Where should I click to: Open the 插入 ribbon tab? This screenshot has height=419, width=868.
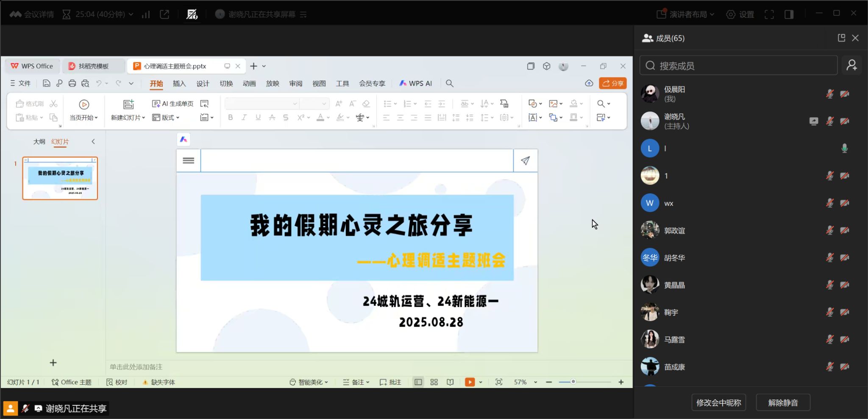click(179, 84)
